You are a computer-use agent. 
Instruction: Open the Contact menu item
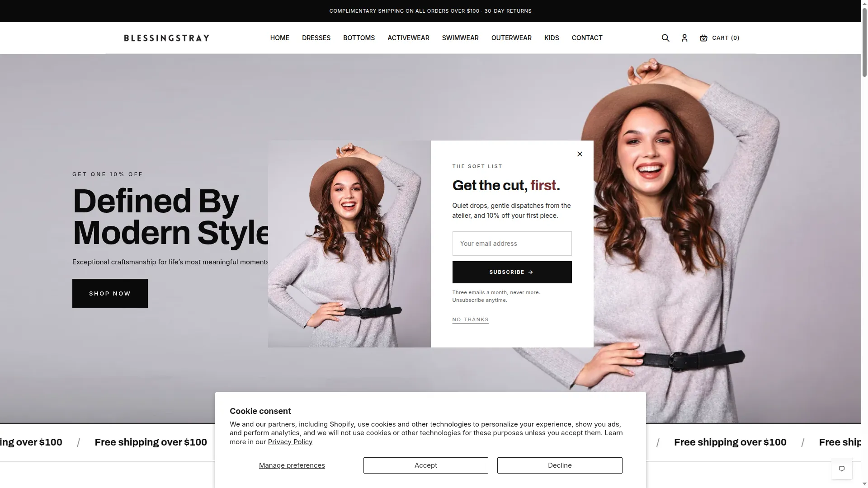coord(587,38)
